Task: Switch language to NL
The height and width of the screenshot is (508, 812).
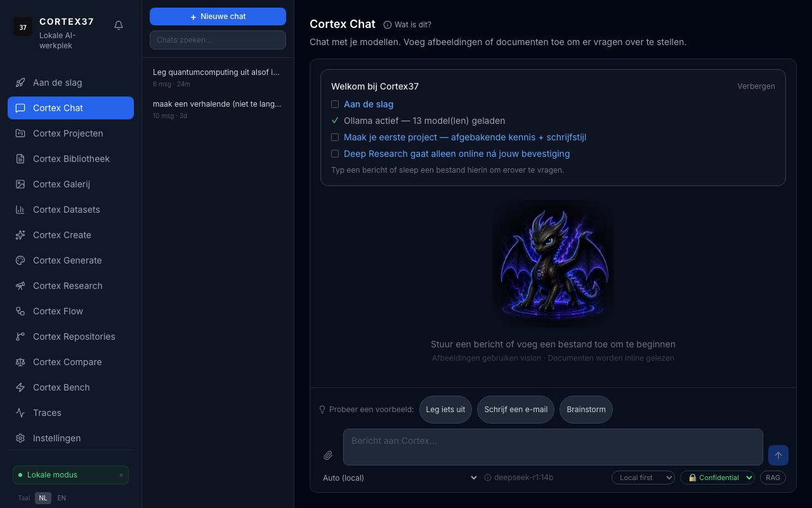Action: 43,498
